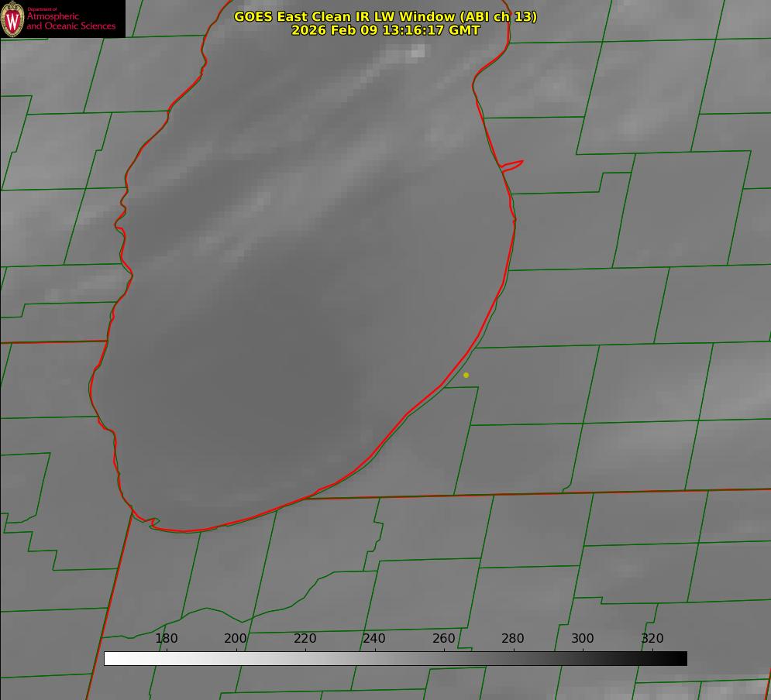
Task: Click 'Atmospheric and Oceanic Sciences' department text
Action: tap(71, 20)
